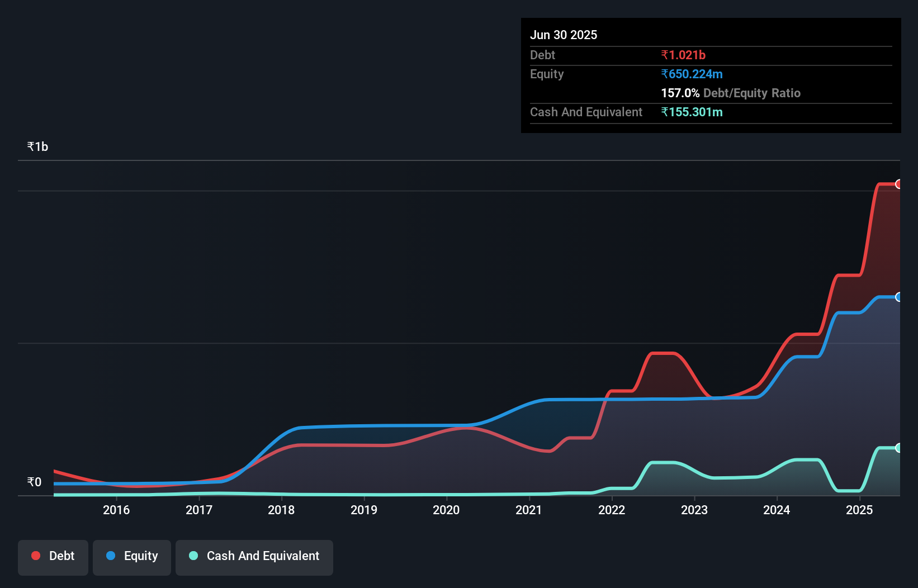Click the Debt line peak near 2022

663,353
